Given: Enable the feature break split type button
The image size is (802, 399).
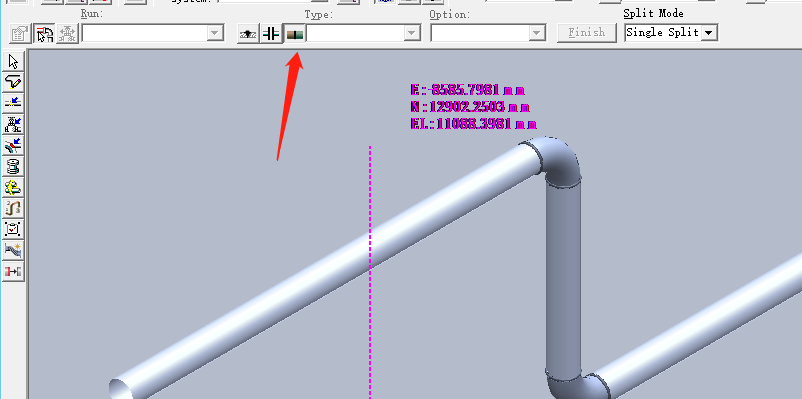Looking at the screenshot, I should (x=295, y=34).
